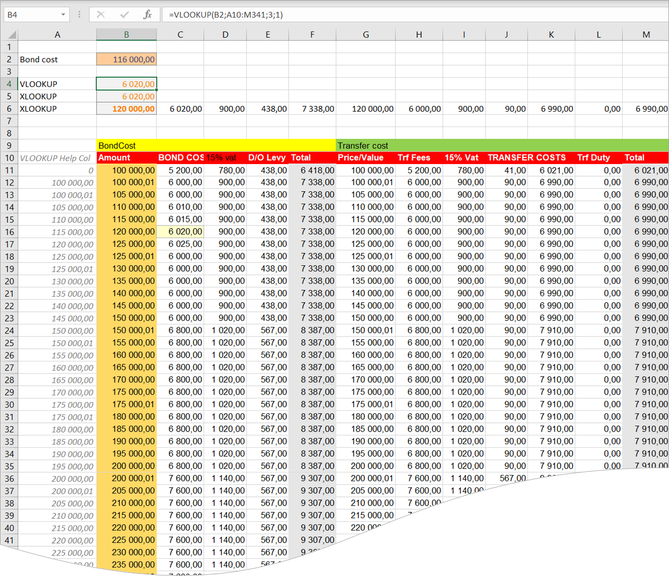Click 'TRANSFER COSTS' header cell
The height and width of the screenshot is (576, 669).
(x=528, y=158)
